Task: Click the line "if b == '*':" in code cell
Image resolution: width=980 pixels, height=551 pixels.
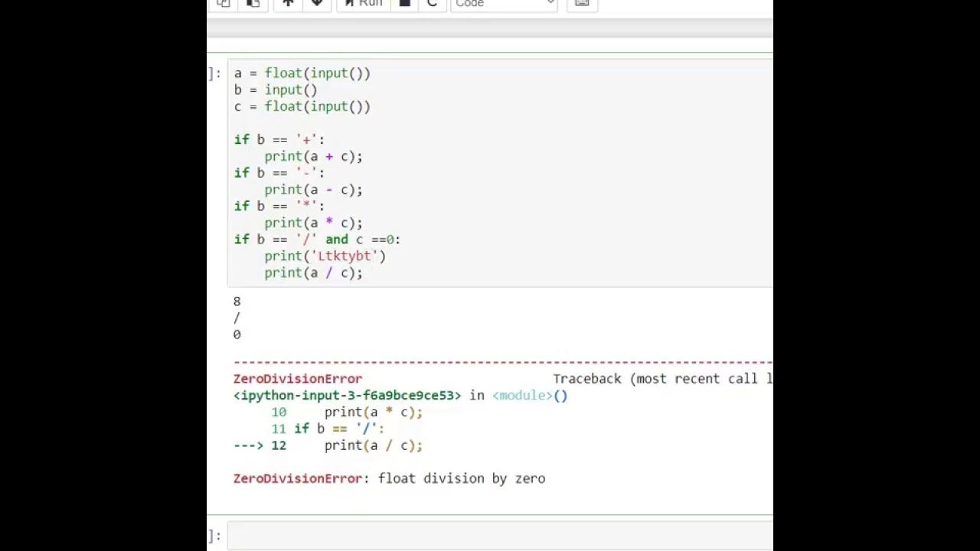Action: tap(279, 206)
